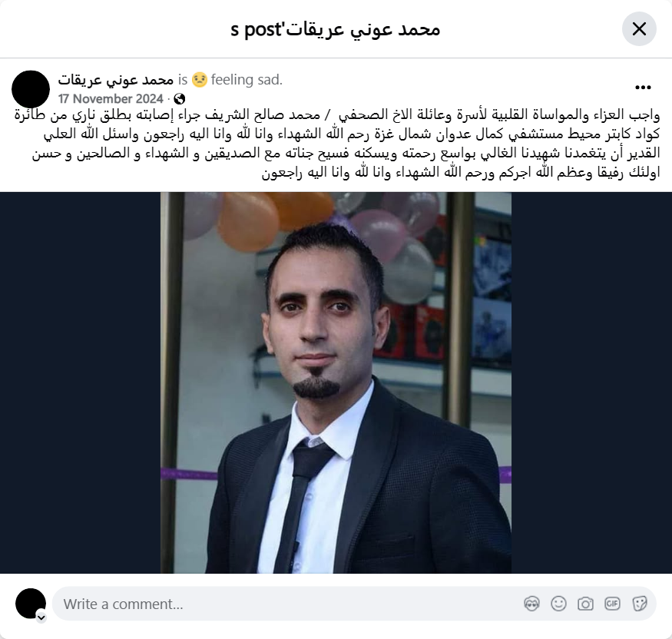Click the post dialog title heading
The height and width of the screenshot is (639, 672).
pyautogui.click(x=335, y=30)
